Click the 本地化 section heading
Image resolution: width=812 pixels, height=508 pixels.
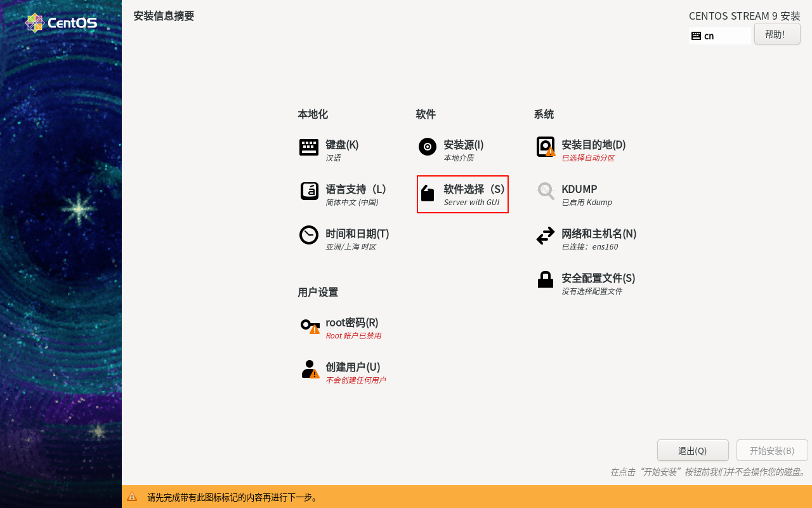point(313,114)
